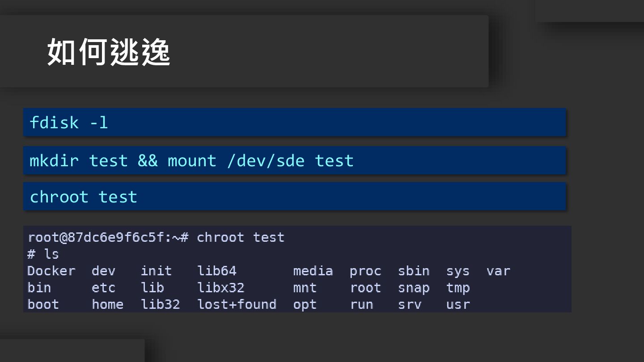Click the mkdir test && mount command box
Screen dimensions: 644x362
tap(294, 160)
